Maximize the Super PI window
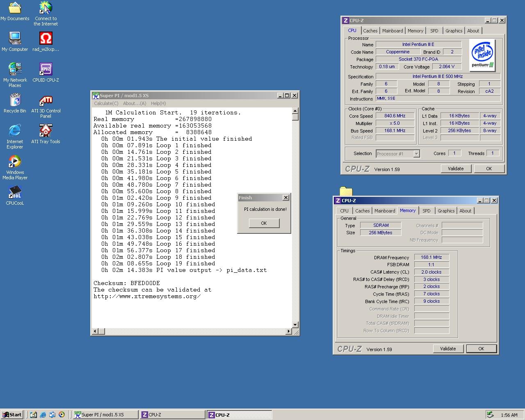This screenshot has height=420, width=525. [287, 95]
